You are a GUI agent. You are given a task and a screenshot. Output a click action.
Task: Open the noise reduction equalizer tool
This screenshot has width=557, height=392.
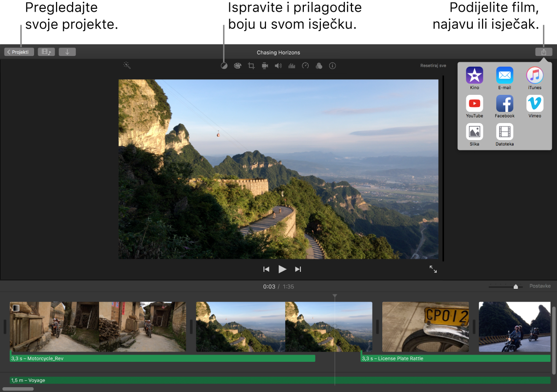[292, 65]
